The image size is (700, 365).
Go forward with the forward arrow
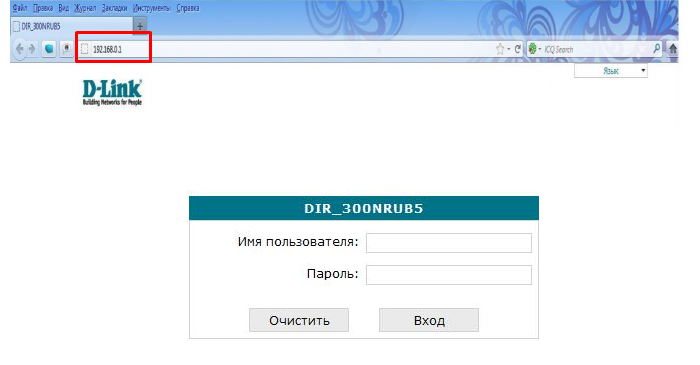(x=32, y=49)
